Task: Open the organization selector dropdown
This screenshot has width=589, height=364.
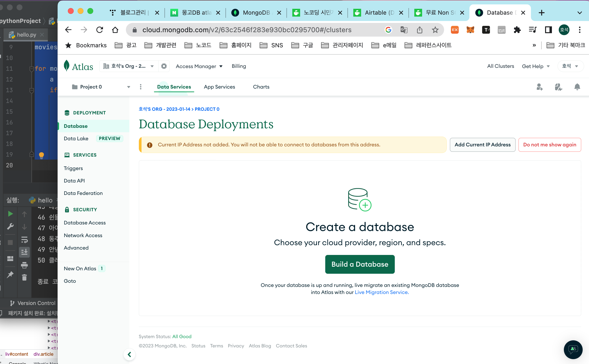Action: [x=129, y=66]
